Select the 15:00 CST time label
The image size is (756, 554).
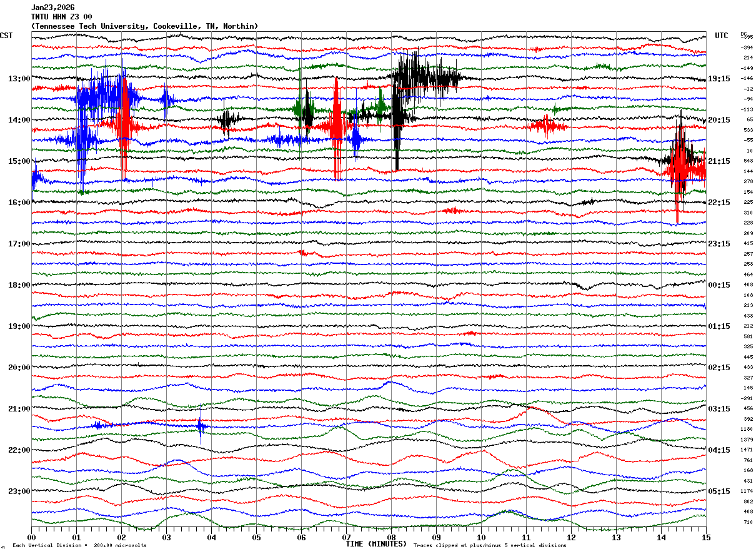(19, 161)
